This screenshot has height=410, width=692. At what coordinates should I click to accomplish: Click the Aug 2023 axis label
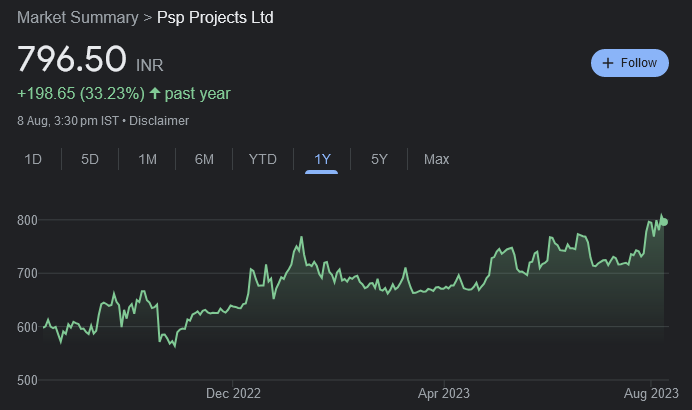(651, 393)
